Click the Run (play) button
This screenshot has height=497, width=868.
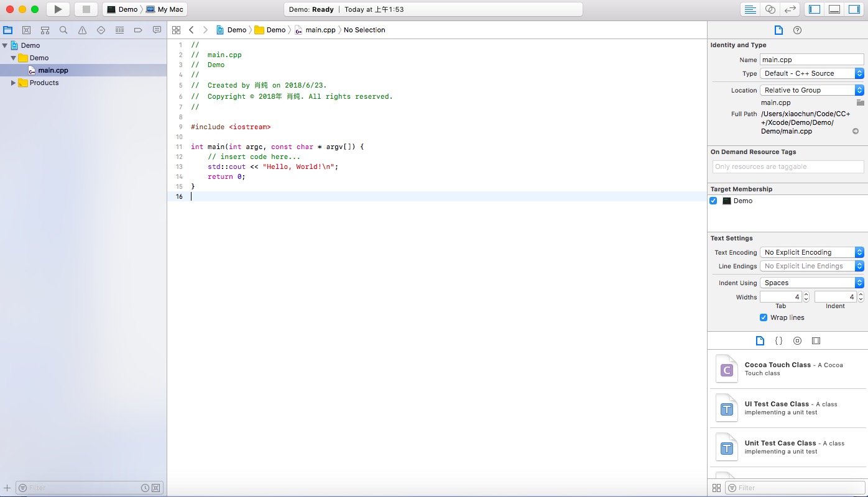coord(58,9)
